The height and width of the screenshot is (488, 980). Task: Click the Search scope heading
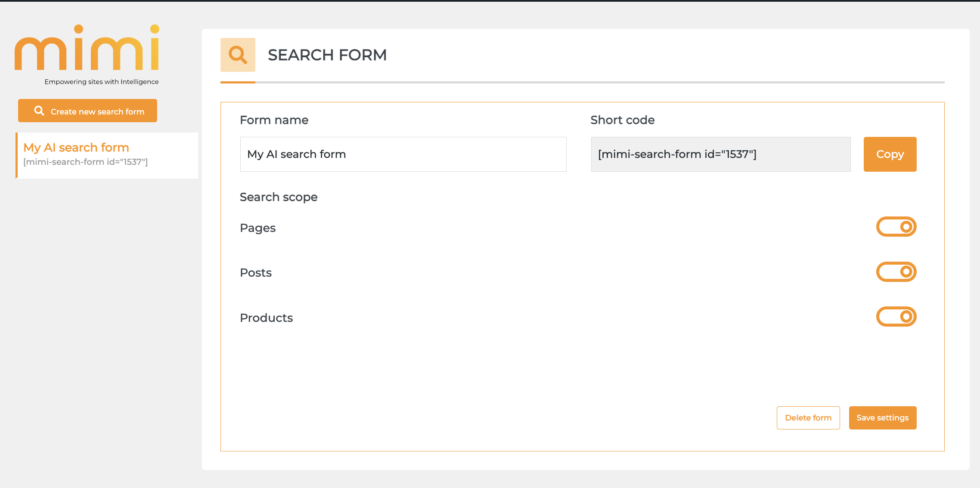point(278,197)
